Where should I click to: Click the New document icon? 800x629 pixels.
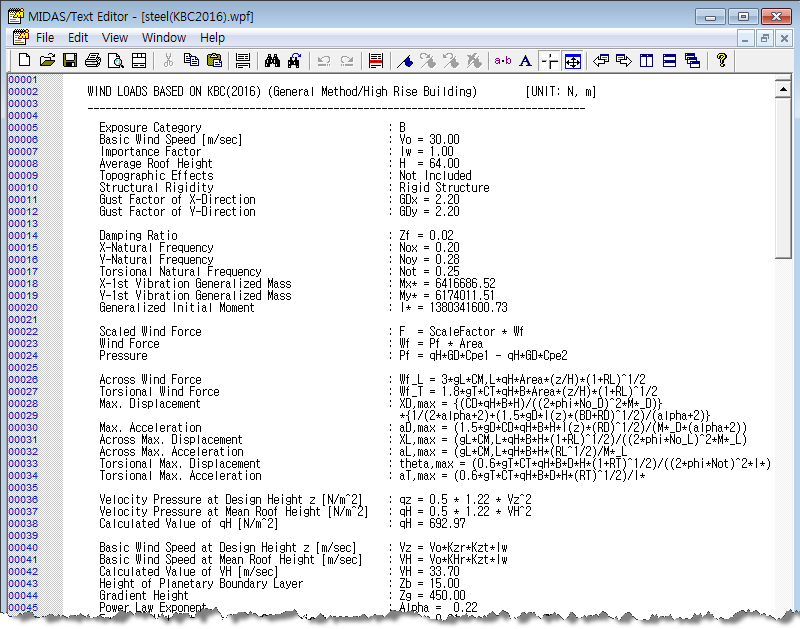23,61
